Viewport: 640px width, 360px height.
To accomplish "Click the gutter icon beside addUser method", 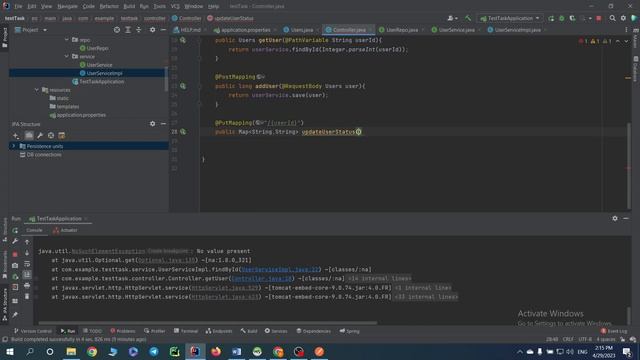I will pos(183,86).
